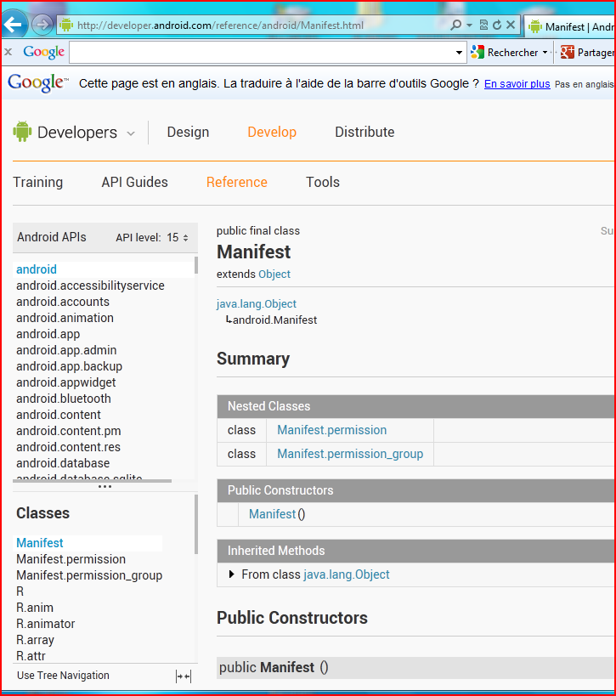The image size is (616, 696).
Task: Click the En savoir plus link
Action: point(517,84)
